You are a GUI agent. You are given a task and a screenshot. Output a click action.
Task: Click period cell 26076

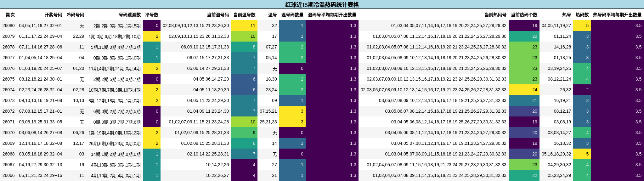[8, 68]
